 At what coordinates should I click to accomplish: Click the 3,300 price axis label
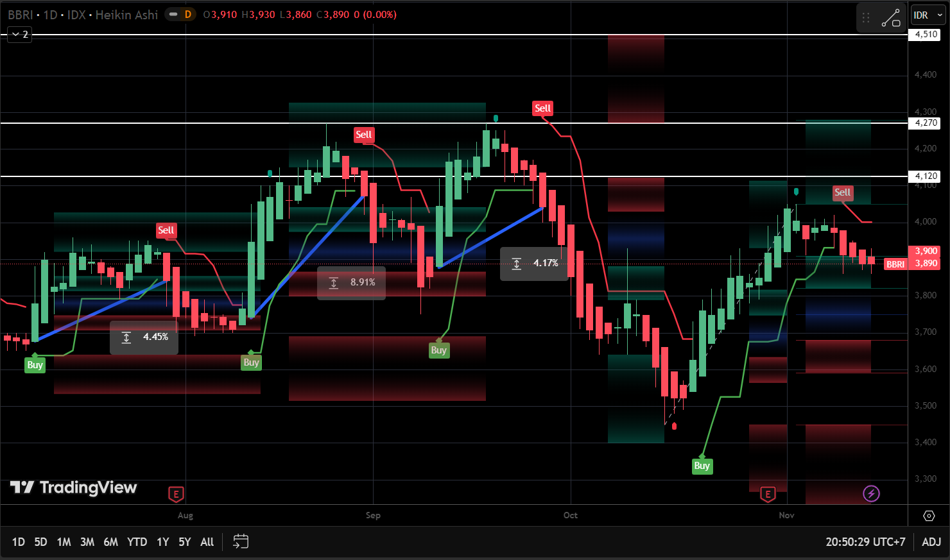click(926, 479)
